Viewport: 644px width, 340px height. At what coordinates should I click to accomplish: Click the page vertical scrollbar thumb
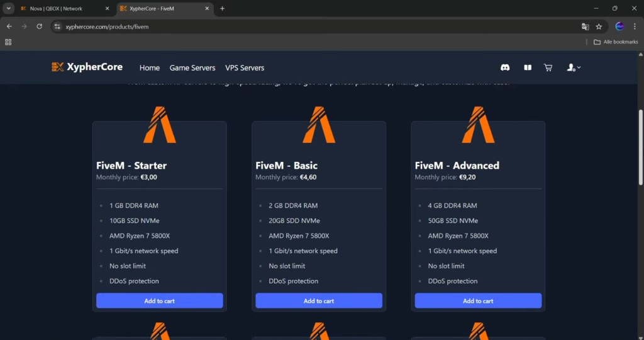(641, 147)
